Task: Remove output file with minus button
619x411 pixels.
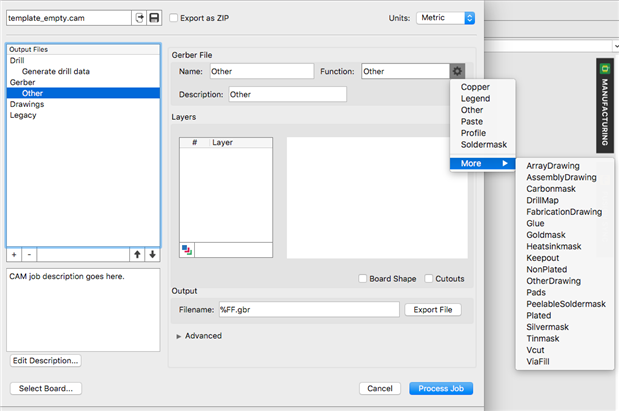Action: pos(29,254)
